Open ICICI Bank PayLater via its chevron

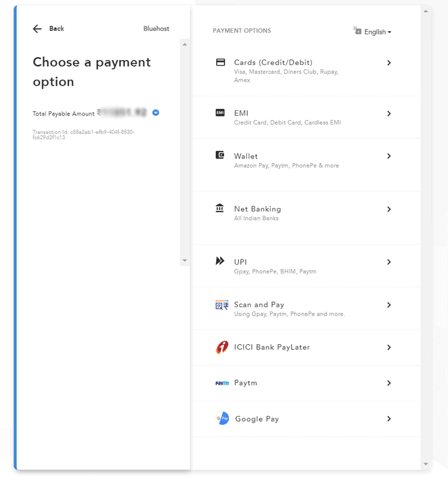point(389,348)
